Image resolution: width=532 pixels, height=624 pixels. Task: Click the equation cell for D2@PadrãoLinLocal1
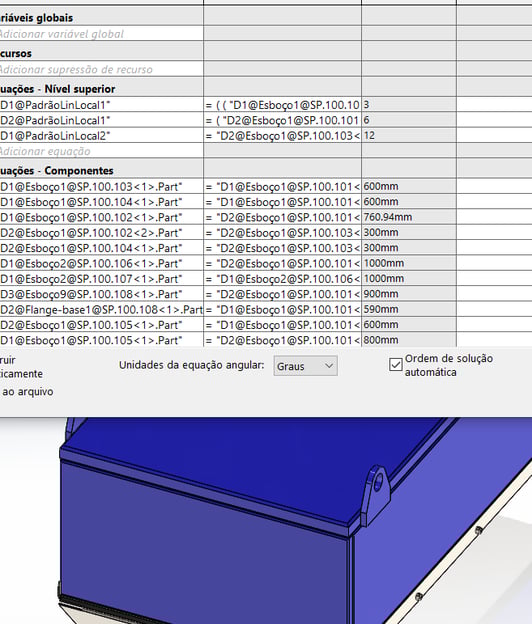(283, 120)
